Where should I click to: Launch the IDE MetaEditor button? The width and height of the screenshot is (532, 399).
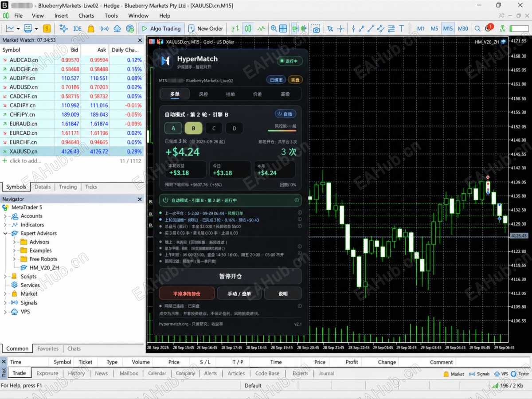pyautogui.click(x=77, y=28)
